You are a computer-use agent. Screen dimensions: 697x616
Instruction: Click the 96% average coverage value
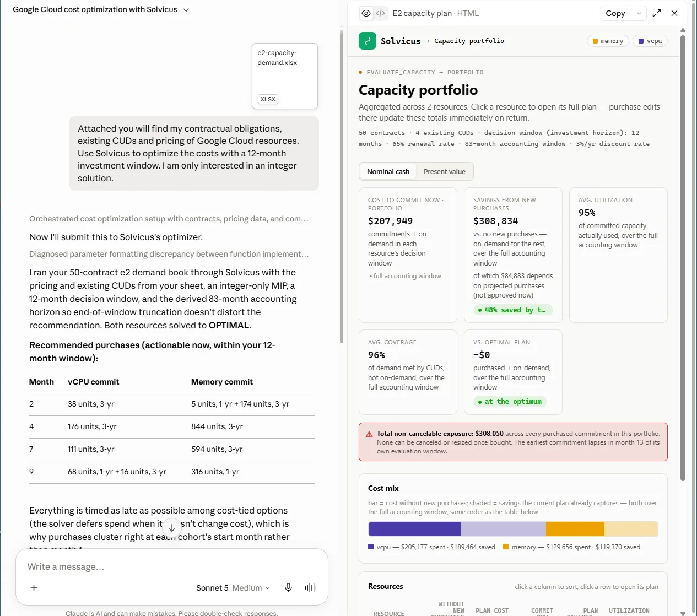click(376, 355)
